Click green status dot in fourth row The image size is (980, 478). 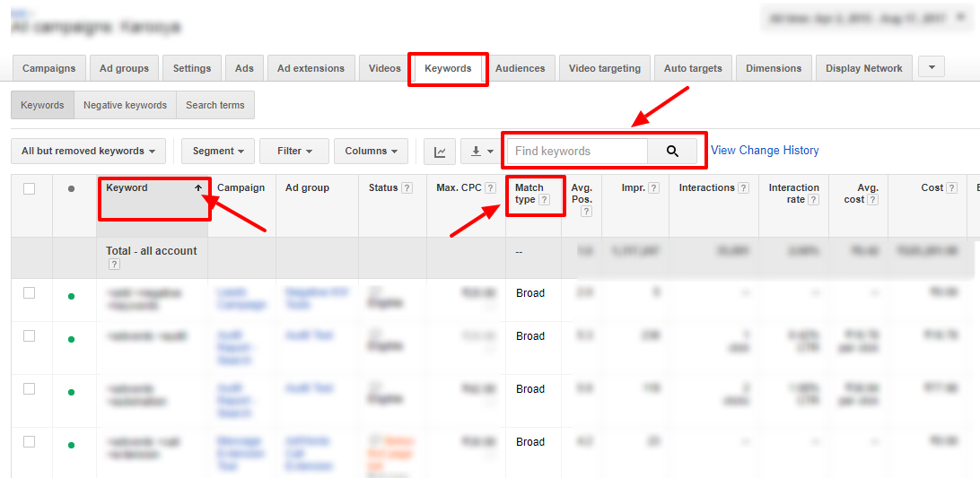[x=71, y=446]
